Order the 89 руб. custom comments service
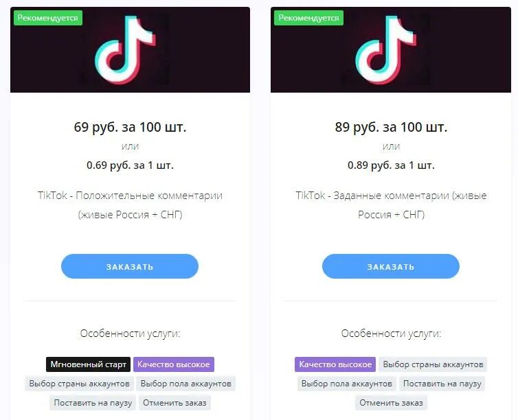This screenshot has height=420, width=518. (391, 266)
